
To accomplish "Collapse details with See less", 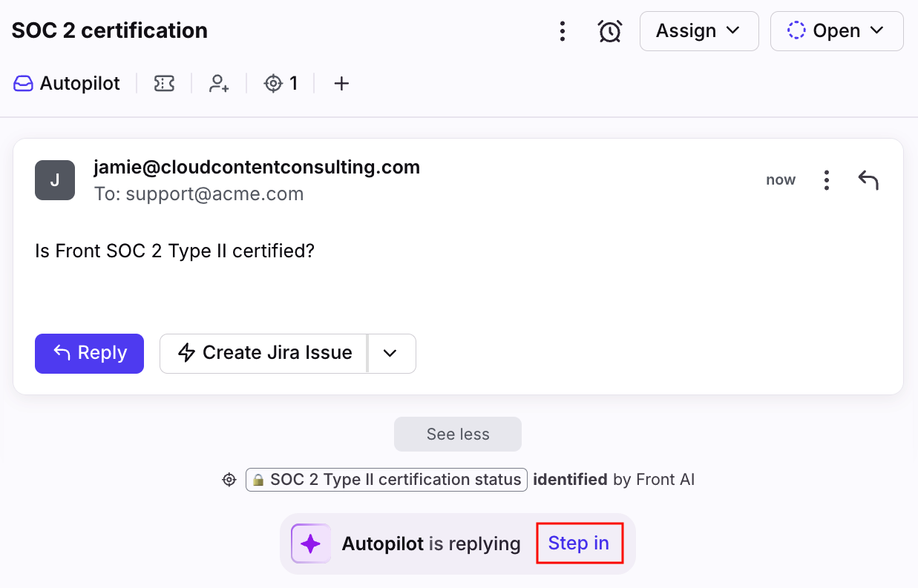I will tap(458, 435).
